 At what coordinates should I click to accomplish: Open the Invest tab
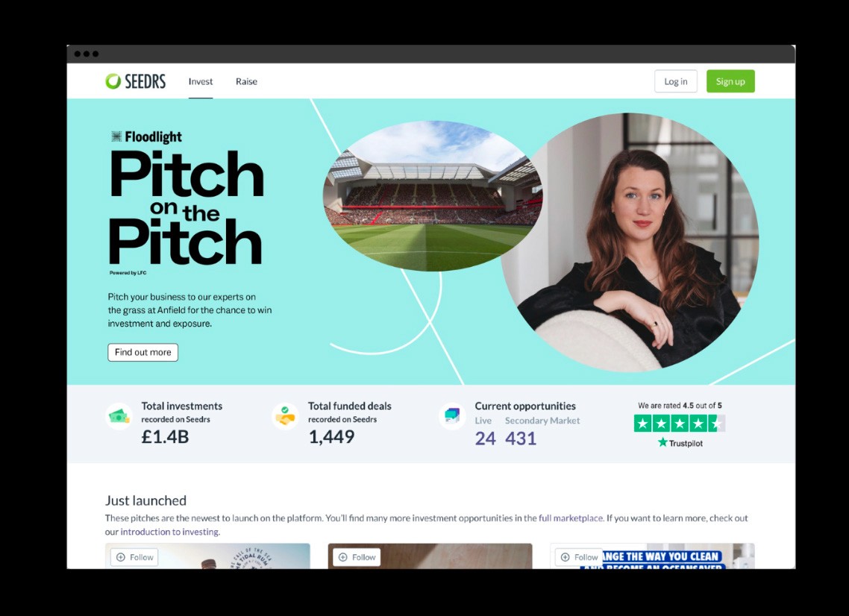(201, 81)
